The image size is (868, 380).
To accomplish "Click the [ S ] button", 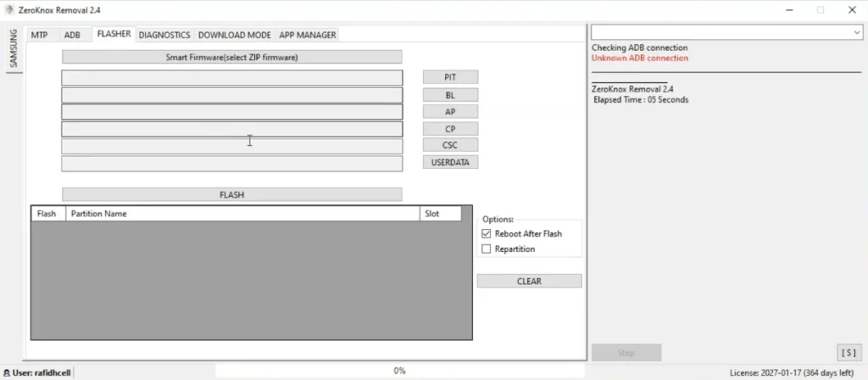I will click(x=849, y=353).
